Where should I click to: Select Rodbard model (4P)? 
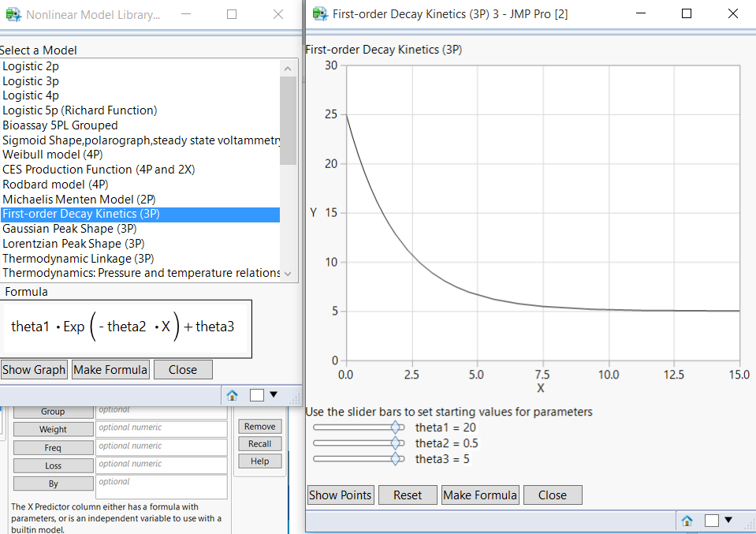[140, 185]
